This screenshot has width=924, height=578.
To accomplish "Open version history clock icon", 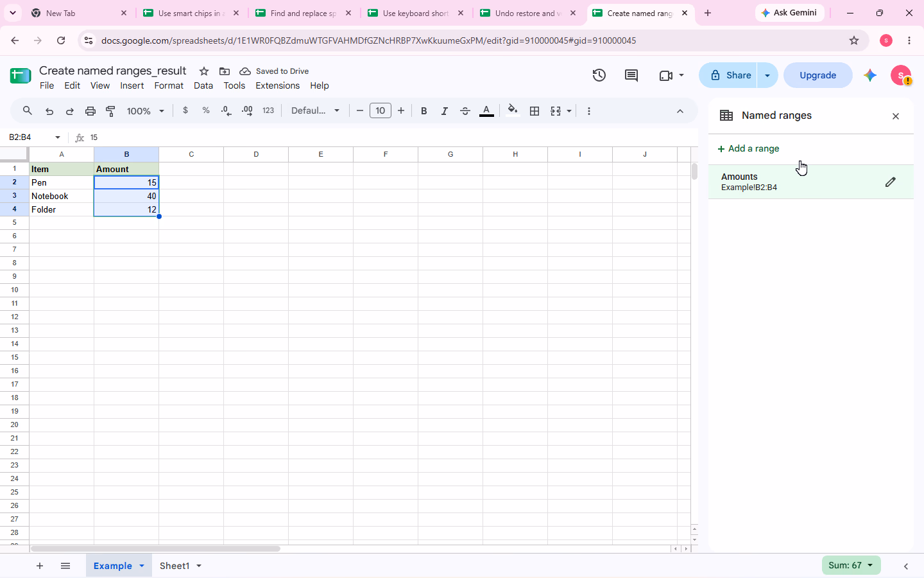I will 599,75.
